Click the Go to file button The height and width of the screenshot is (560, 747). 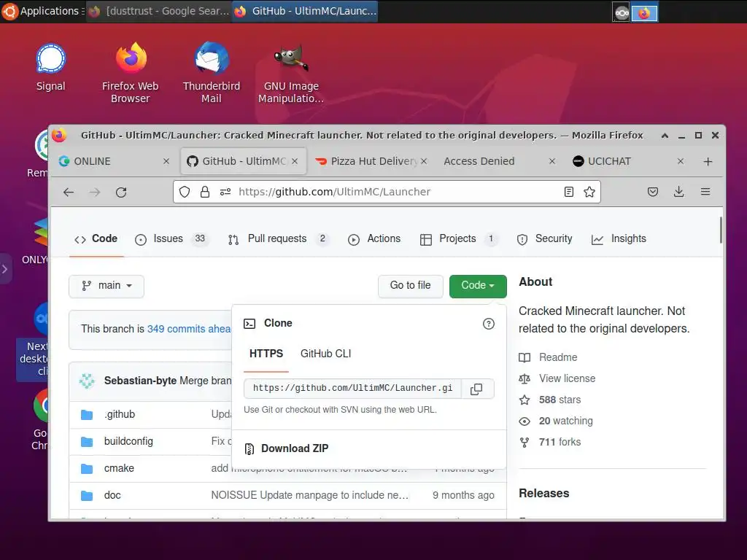[410, 286]
